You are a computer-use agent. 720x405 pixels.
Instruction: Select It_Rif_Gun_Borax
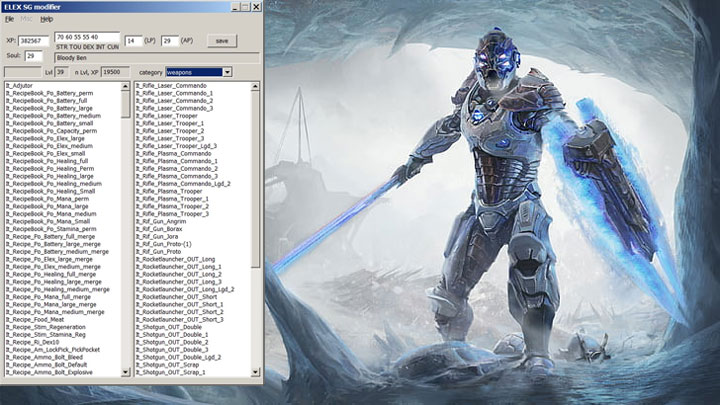(x=159, y=229)
